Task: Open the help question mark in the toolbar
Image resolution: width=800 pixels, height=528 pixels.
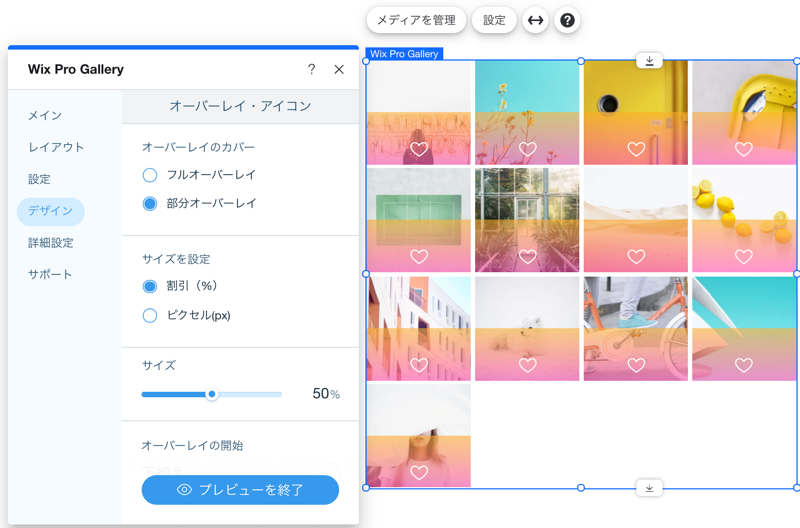Action: tap(567, 20)
